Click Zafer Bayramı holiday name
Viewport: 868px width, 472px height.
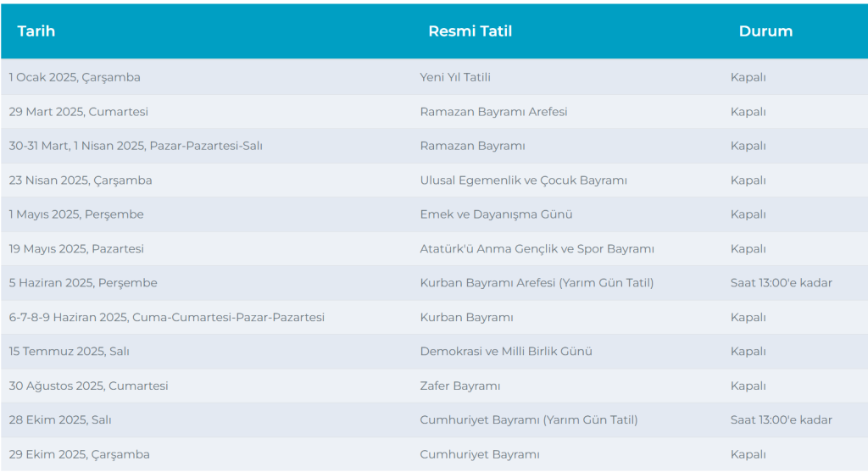[460, 386]
